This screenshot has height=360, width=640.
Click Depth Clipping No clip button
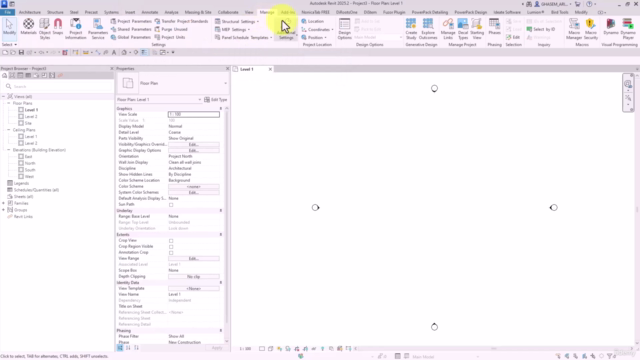coord(193,277)
